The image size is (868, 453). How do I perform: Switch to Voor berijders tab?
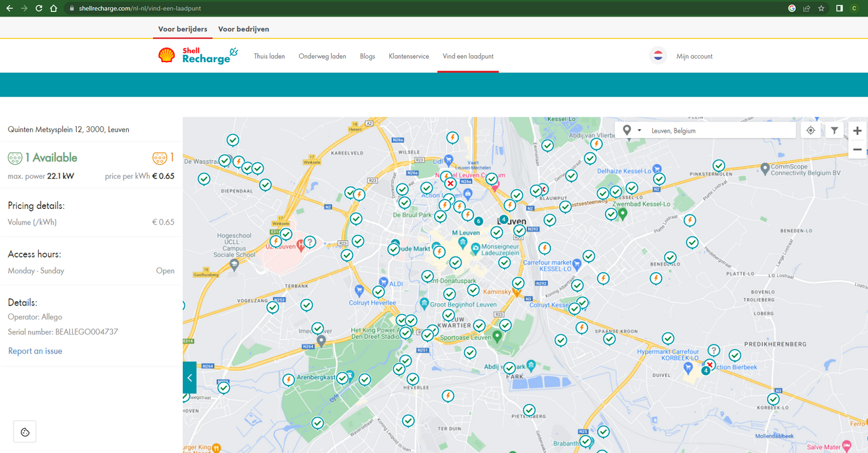pos(182,29)
